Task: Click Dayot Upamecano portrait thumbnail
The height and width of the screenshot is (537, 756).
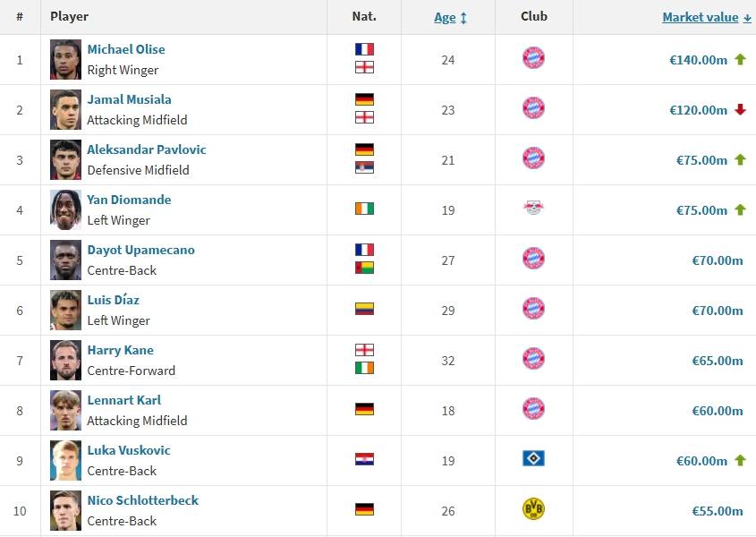Action: (65, 260)
